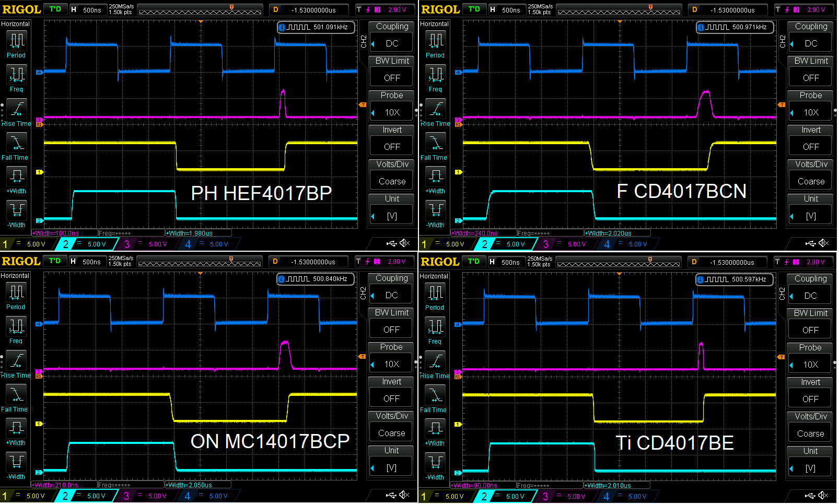Toggle BW Limit OFF in the F CD4017BCN panel
The width and height of the screenshot is (839, 504).
click(811, 72)
